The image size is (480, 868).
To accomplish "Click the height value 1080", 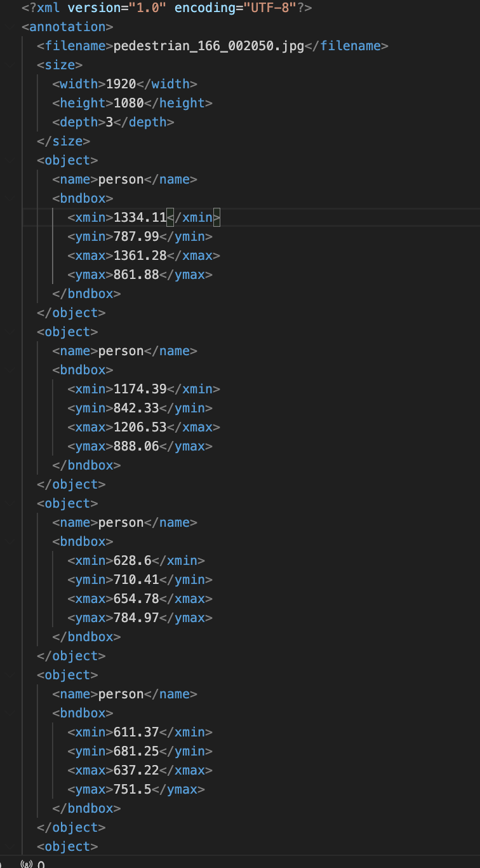I will [x=128, y=103].
